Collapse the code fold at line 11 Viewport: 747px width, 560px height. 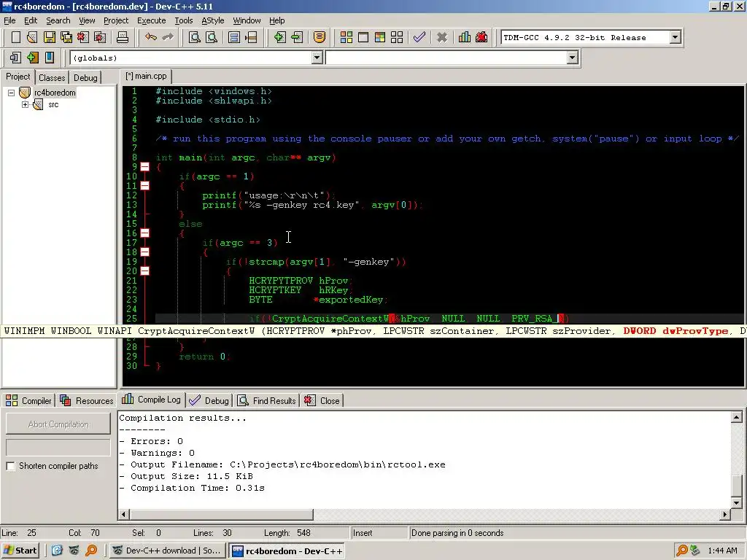click(145, 186)
